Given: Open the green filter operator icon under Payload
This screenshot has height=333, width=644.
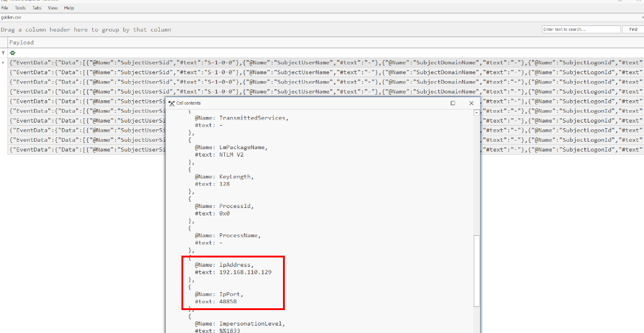Looking at the screenshot, I should click(x=13, y=53).
